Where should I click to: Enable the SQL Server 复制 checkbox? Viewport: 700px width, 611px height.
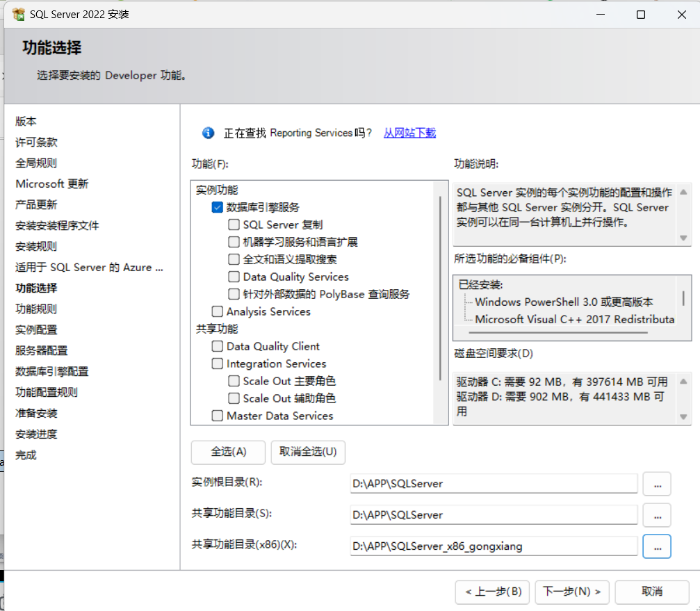[234, 225]
